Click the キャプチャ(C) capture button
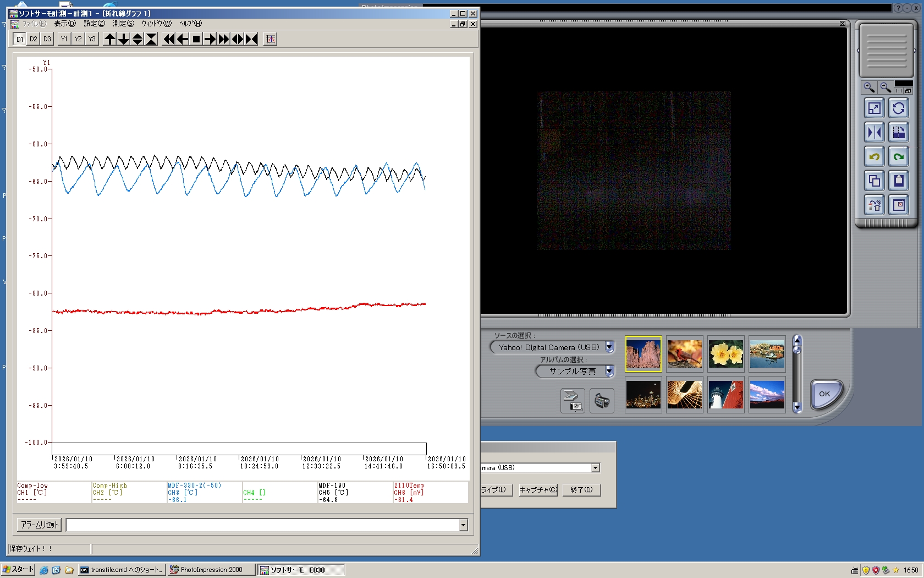 coord(538,490)
